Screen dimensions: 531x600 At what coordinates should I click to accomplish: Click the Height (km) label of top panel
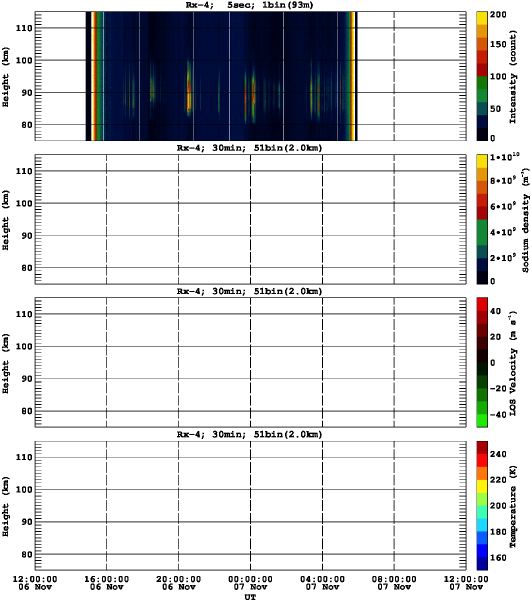[5, 77]
